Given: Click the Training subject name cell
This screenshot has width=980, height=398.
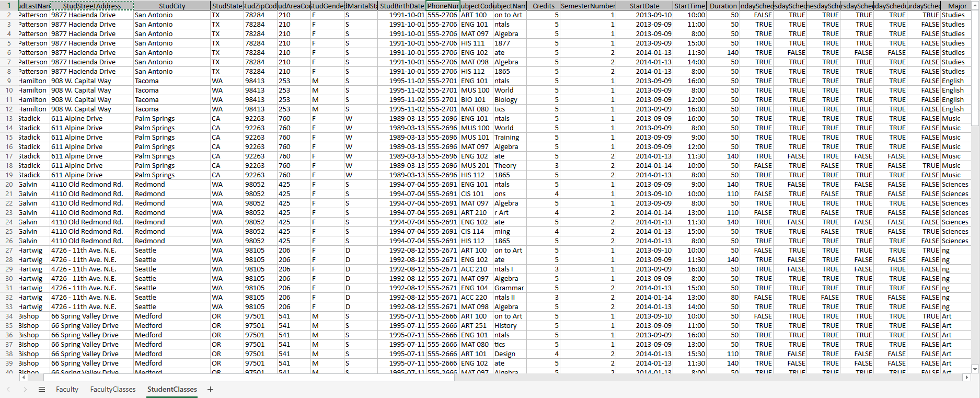Looking at the screenshot, I should [x=510, y=138].
